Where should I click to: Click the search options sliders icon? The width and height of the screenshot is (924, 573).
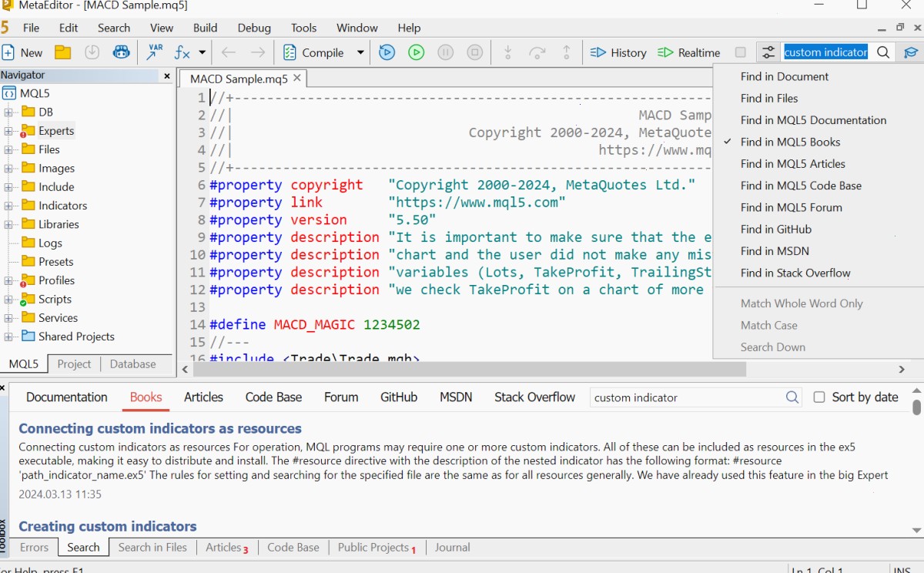click(x=768, y=52)
